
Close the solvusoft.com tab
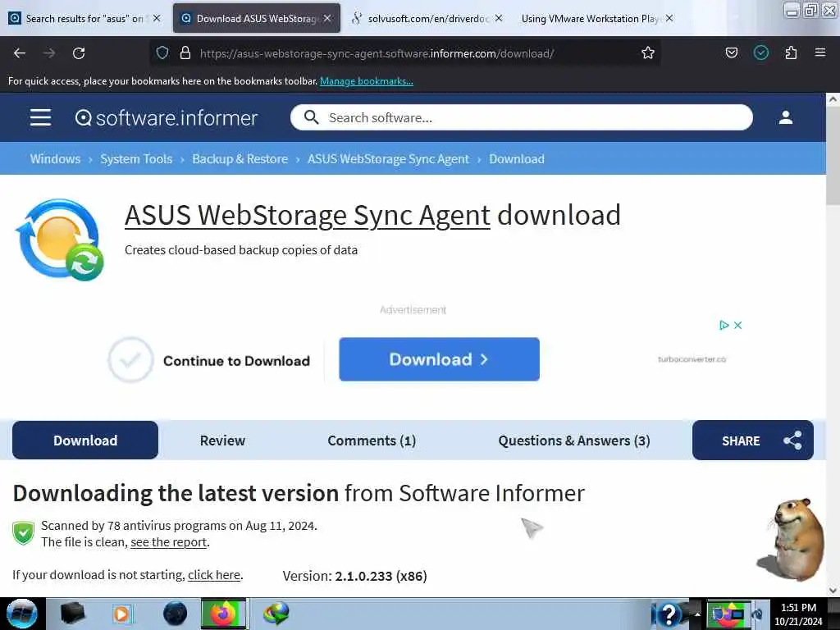(498, 18)
